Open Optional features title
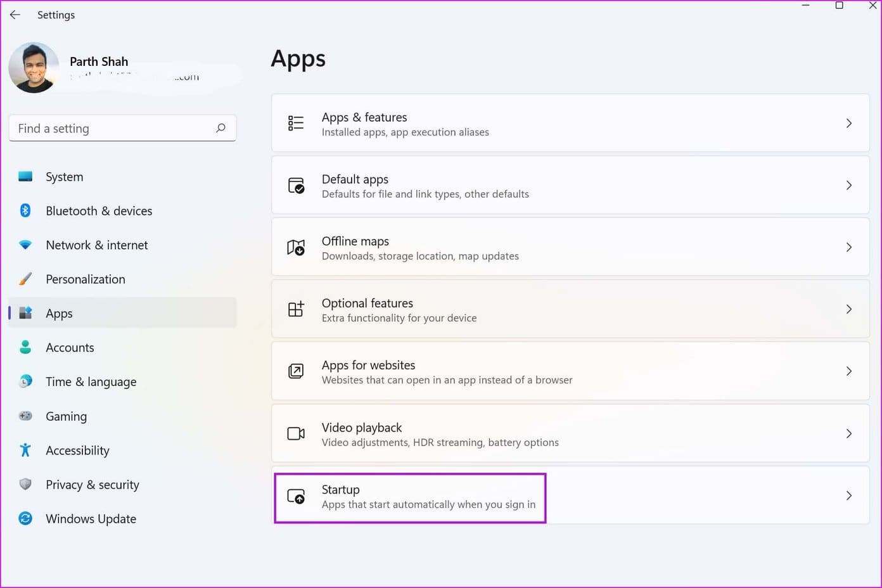Image resolution: width=882 pixels, height=588 pixels. click(x=367, y=303)
